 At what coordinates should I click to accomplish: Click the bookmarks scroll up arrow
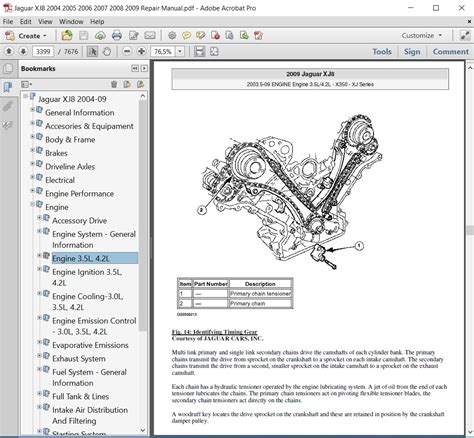pos(143,96)
